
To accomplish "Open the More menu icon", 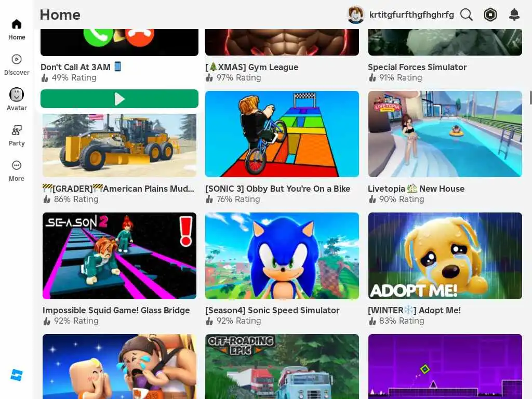I will click(x=17, y=165).
